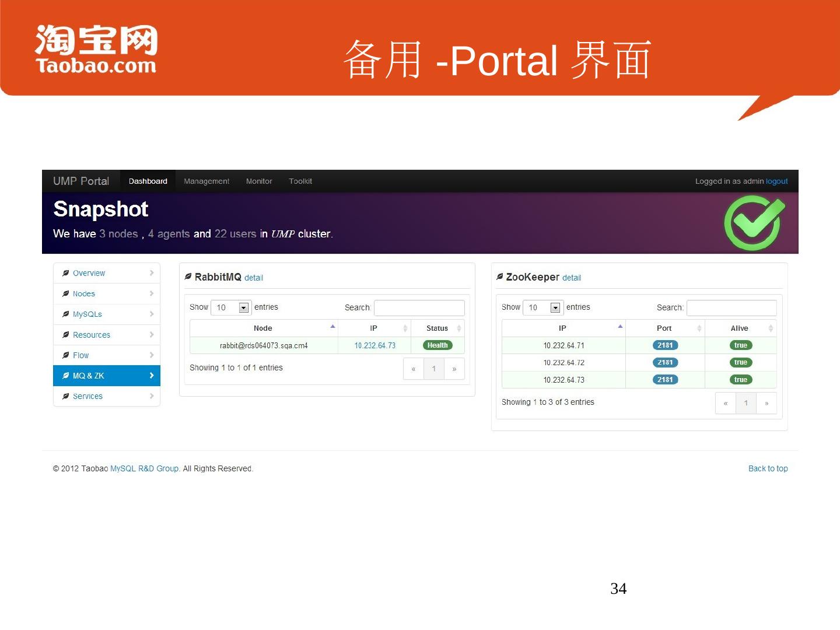Sort ZooKeeper table by Alive column arrows
Image resolution: width=840 pixels, height=630 pixels.
(771, 328)
